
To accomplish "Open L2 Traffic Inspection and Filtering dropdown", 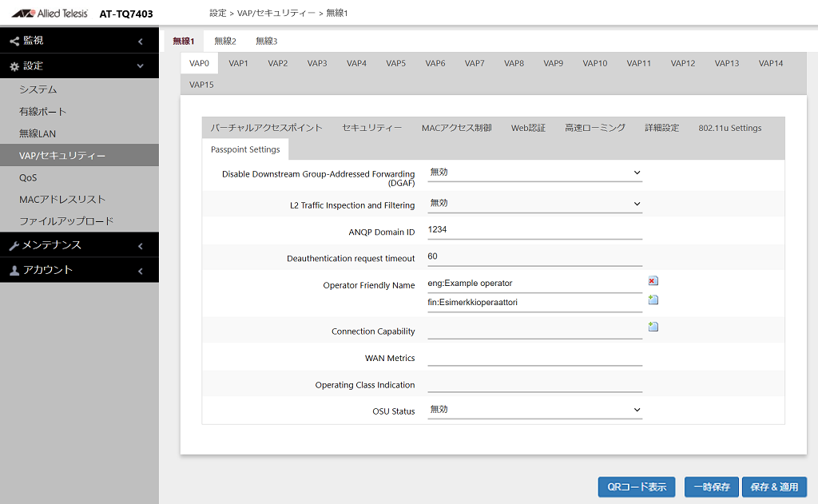I will [x=534, y=204].
